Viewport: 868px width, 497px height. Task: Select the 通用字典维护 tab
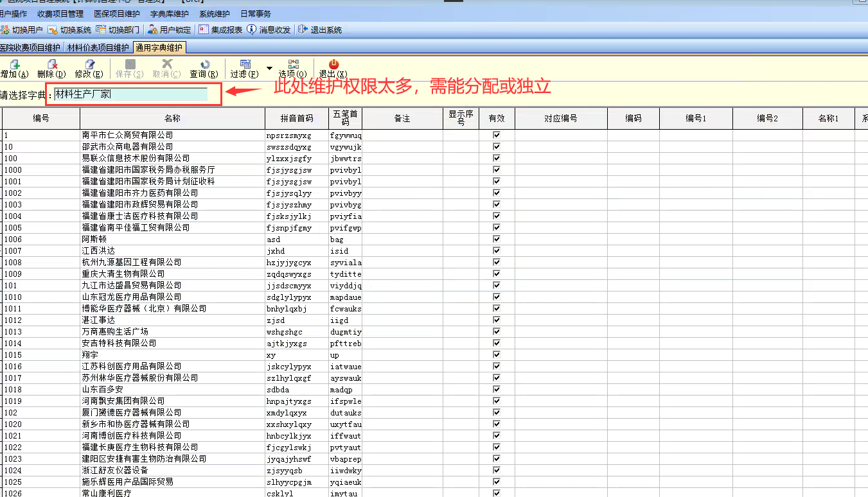tap(159, 48)
